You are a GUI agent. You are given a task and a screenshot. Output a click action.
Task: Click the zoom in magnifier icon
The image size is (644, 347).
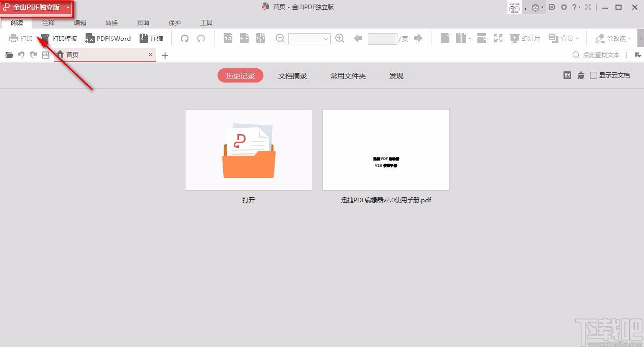point(340,38)
